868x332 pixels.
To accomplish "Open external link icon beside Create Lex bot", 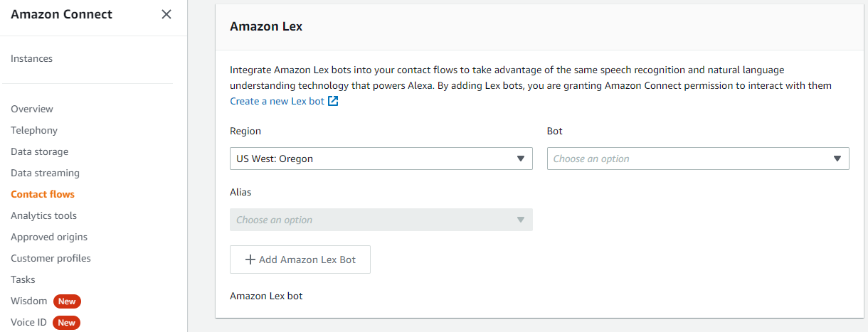I will [x=333, y=102].
